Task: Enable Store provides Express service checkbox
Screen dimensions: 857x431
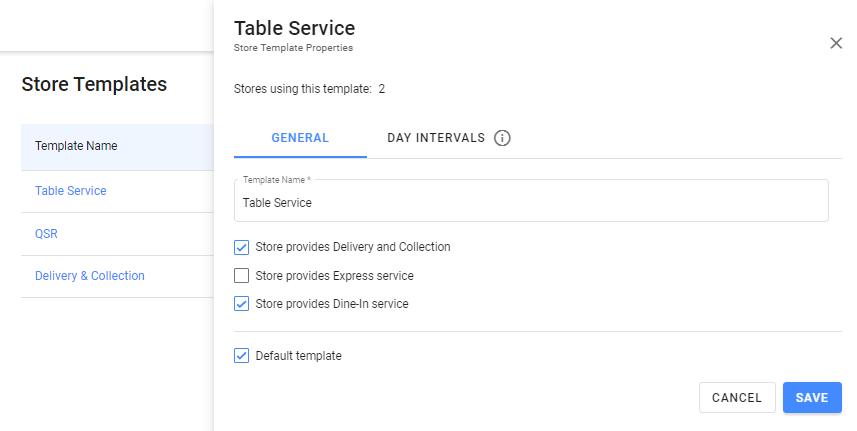Action: 241,276
